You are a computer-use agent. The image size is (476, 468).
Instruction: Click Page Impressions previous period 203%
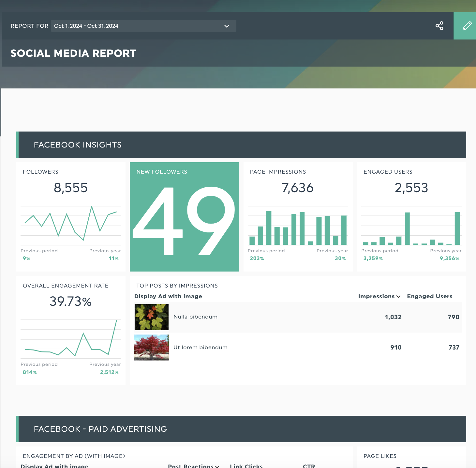257,258
